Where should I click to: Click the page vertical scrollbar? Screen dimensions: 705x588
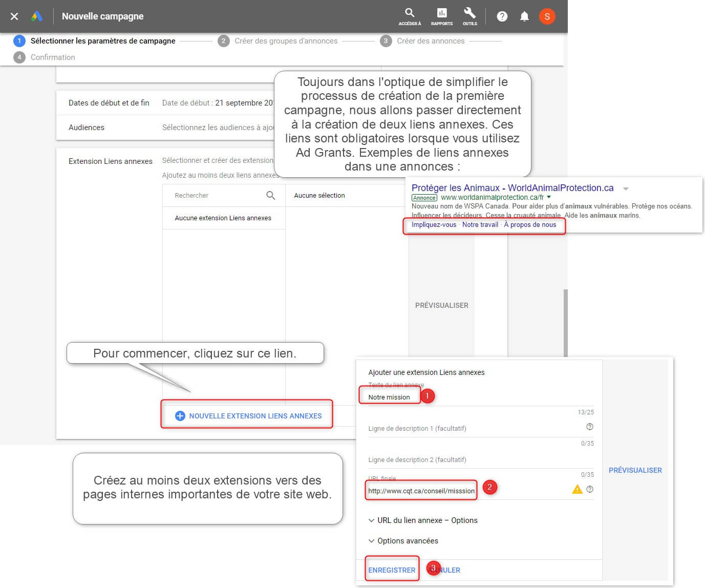565,323
